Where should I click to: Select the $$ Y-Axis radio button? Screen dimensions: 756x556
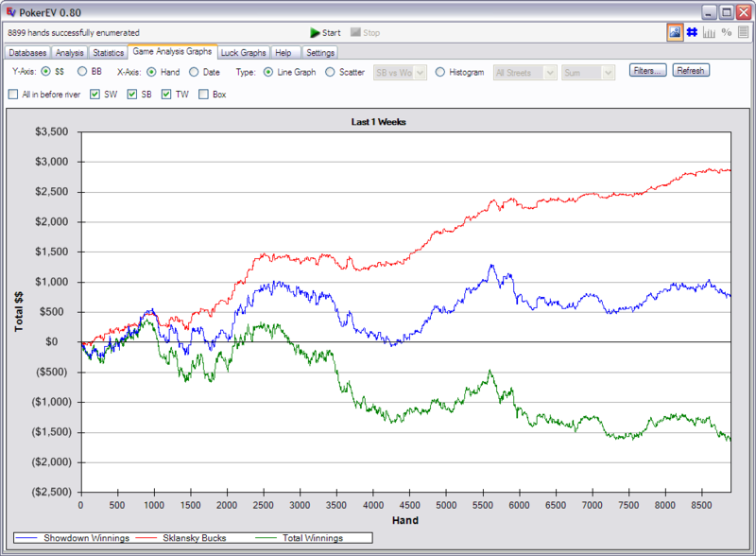pyautogui.click(x=45, y=72)
